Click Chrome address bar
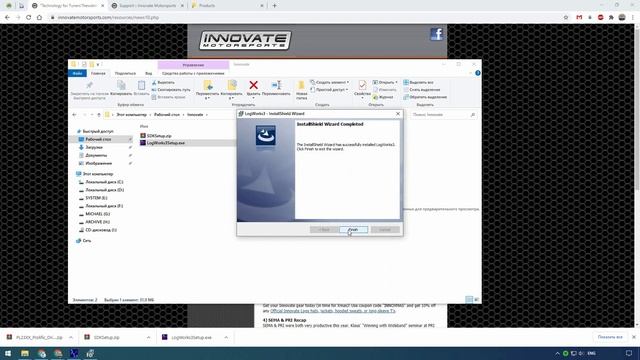The width and height of the screenshot is (640, 360). coord(306,18)
